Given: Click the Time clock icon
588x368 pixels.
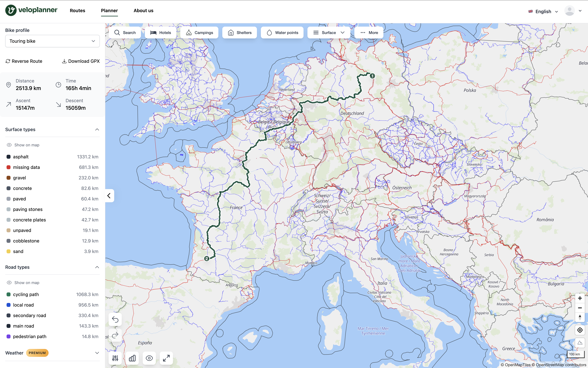Looking at the screenshot, I should click(58, 85).
